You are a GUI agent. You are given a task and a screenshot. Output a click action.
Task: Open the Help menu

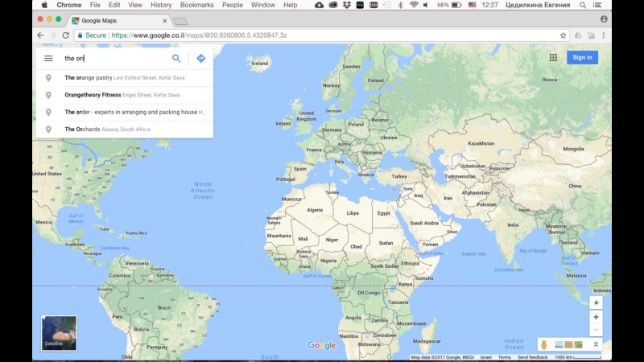point(290,5)
